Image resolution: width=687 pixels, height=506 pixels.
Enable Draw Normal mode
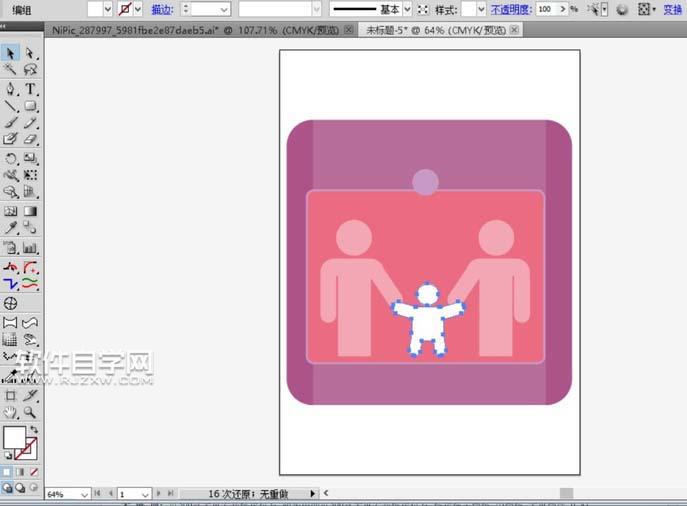[x=7, y=487]
